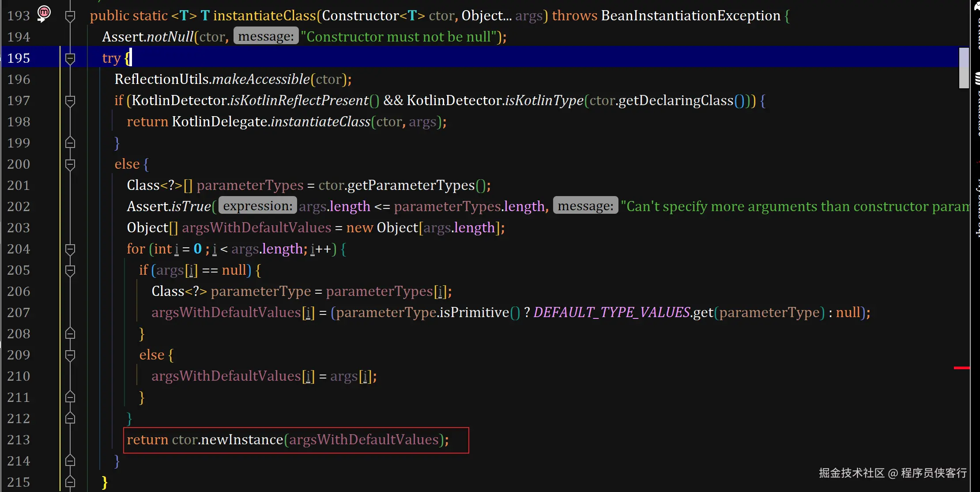Click the fold end marker on line 212
The height and width of the screenshot is (492, 980).
pyautogui.click(x=70, y=418)
